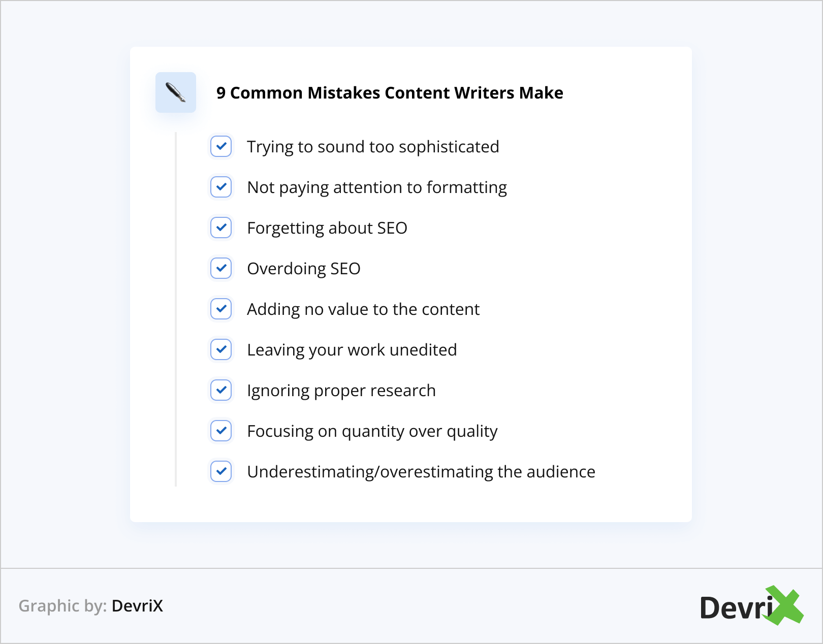Toggle the 'Ignoring proper research' checkbox
Image resolution: width=823 pixels, height=644 pixels.
tap(221, 390)
